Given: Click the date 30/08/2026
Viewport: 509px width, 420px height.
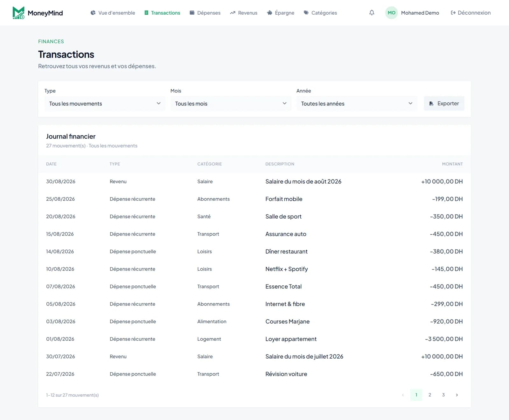Looking at the screenshot, I should click(61, 181).
